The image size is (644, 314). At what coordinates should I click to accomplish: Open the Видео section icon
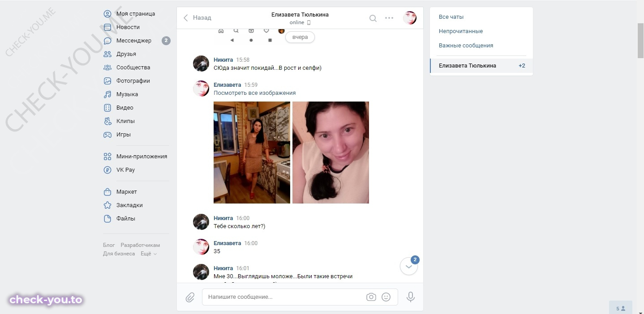coord(107,108)
